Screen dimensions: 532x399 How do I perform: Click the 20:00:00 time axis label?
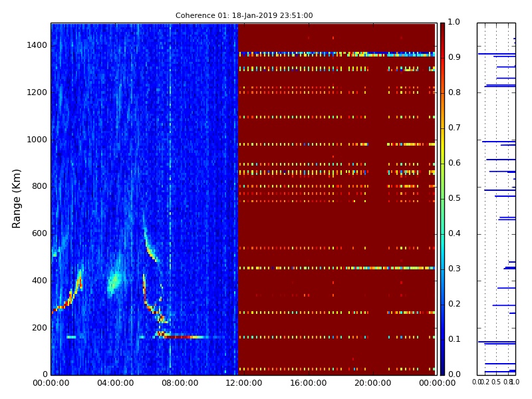(x=373, y=383)
